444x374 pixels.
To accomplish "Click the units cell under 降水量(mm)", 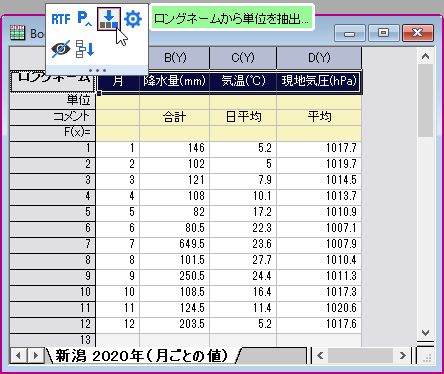I will click(x=174, y=102).
